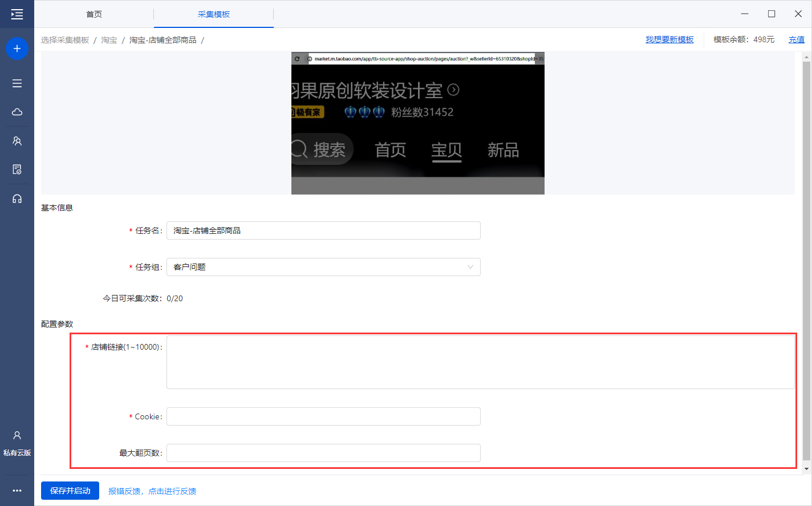812x506 pixels.
Task: Click the 保存并启动 button
Action: [x=70, y=491]
